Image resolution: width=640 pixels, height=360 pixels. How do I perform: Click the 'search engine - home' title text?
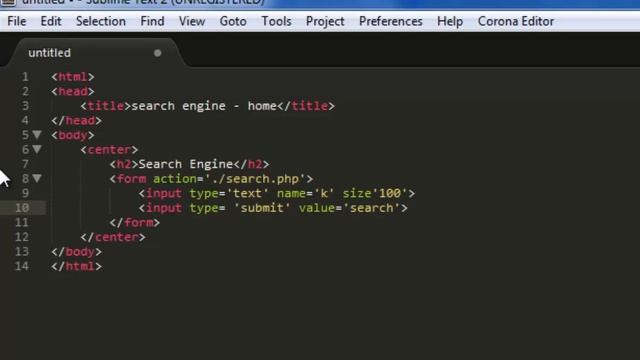(204, 106)
